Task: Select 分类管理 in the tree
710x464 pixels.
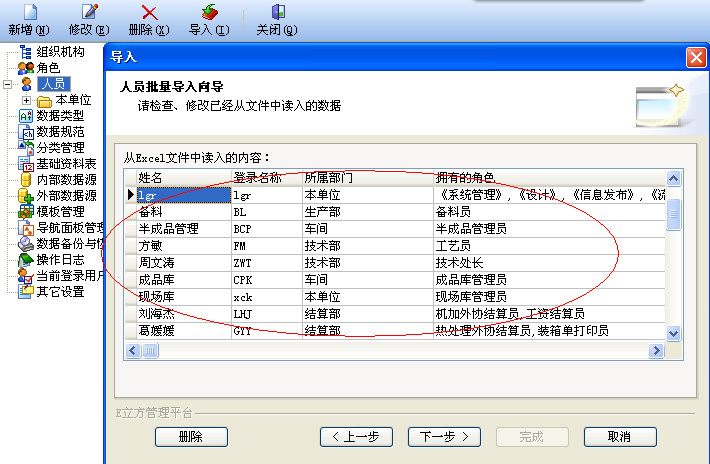Action: pyautogui.click(x=60, y=148)
